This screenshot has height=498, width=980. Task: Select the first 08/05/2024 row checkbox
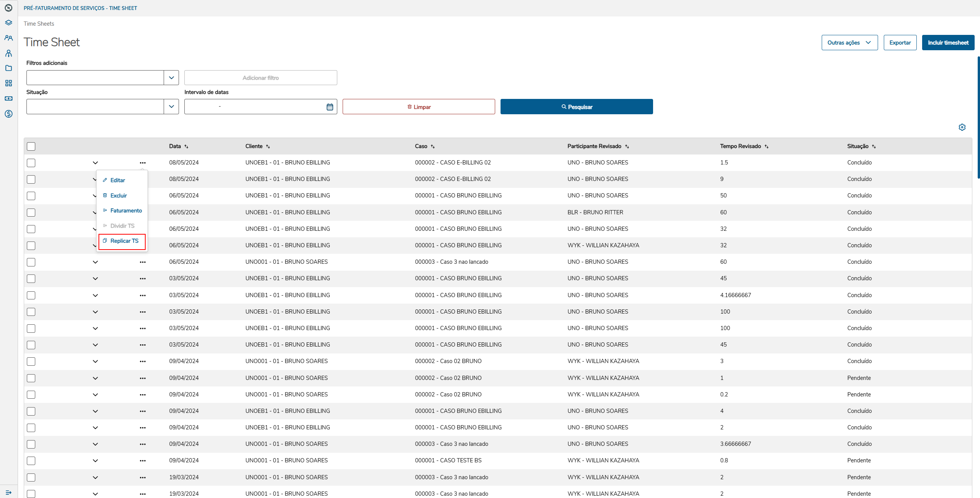(x=31, y=163)
